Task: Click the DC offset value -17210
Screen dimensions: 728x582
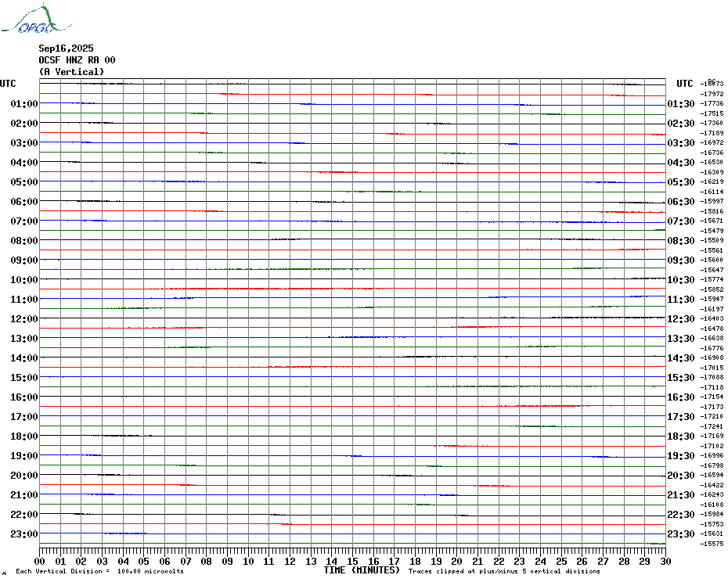Action: (x=712, y=416)
